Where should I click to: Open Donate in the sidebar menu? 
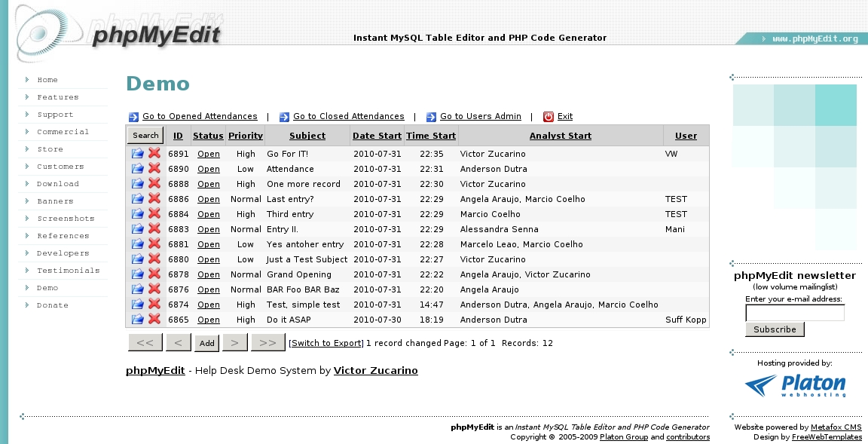click(x=53, y=305)
